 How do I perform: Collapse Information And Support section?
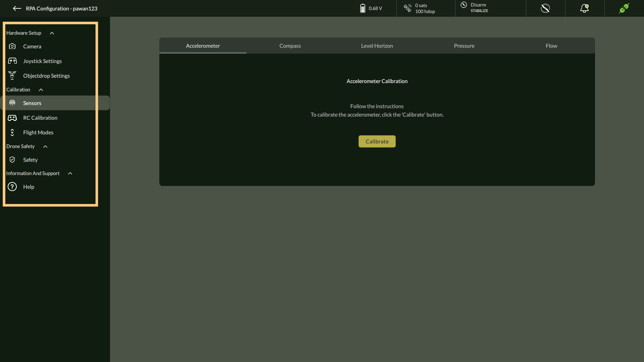70,174
